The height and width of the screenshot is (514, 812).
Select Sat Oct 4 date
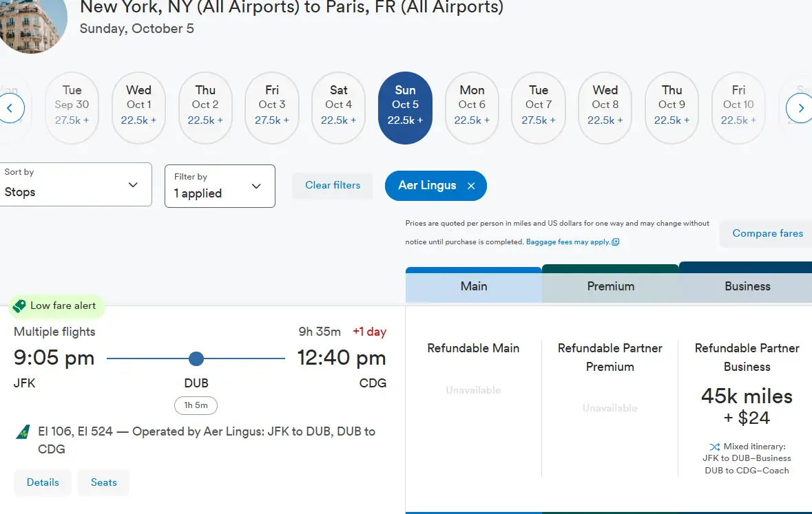point(338,107)
